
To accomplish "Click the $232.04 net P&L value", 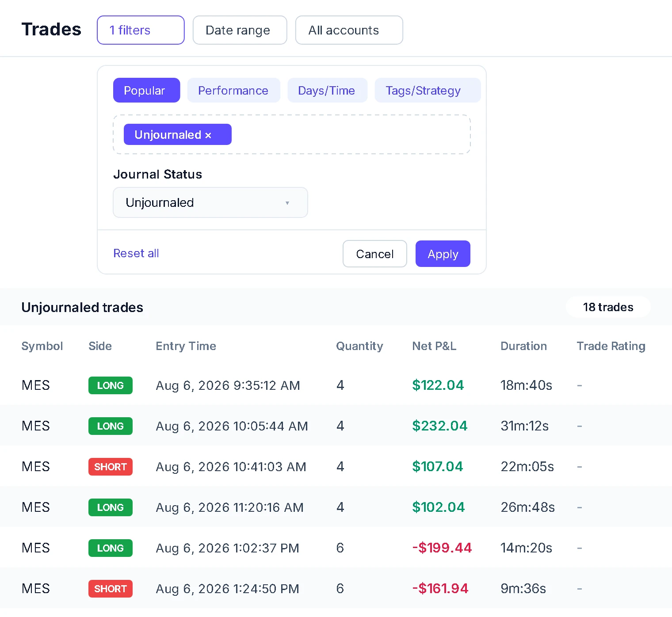I will [439, 426].
